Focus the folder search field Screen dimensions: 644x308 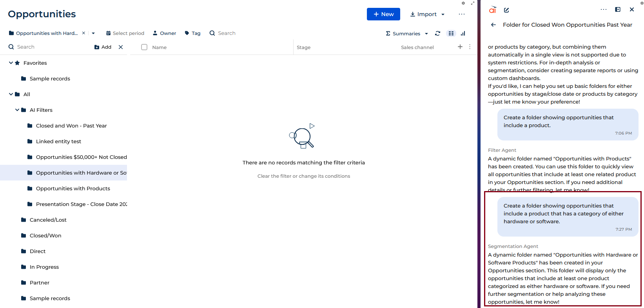(49, 47)
